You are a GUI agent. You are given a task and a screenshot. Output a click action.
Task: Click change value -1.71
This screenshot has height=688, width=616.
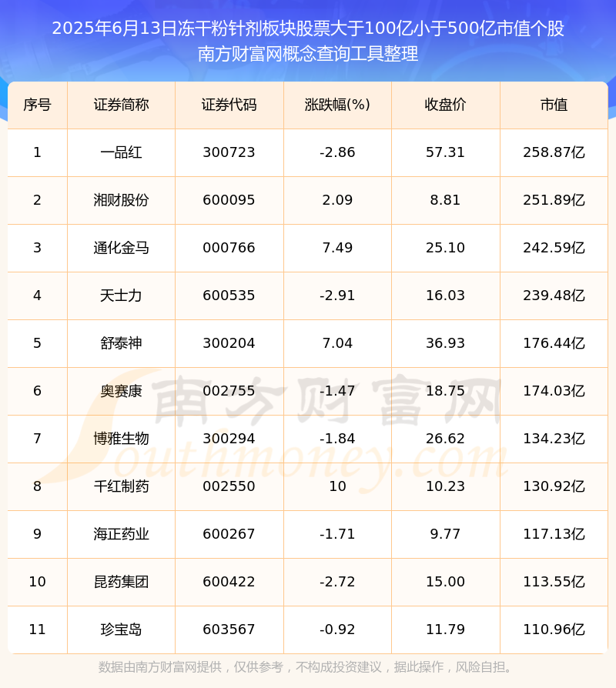[x=337, y=534]
